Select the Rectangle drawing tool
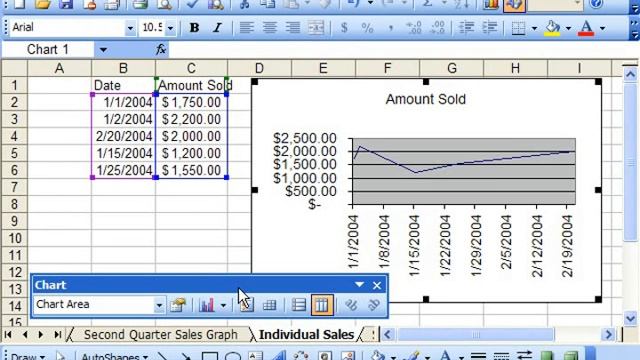 click(x=209, y=355)
